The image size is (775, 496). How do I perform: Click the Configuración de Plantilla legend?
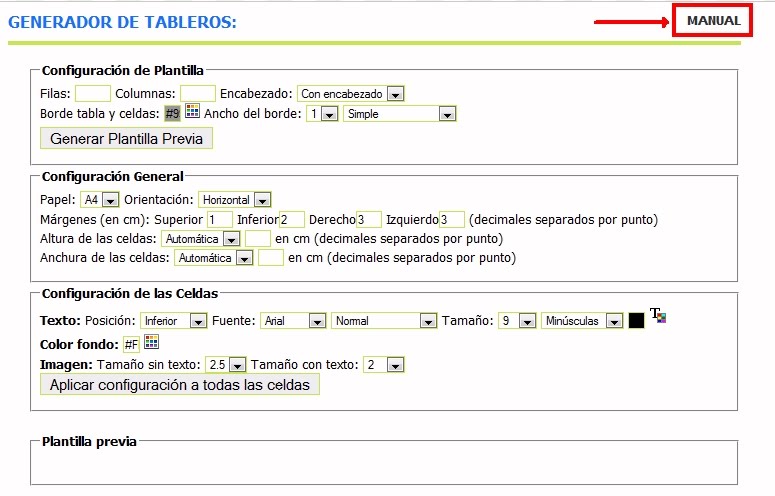[123, 71]
